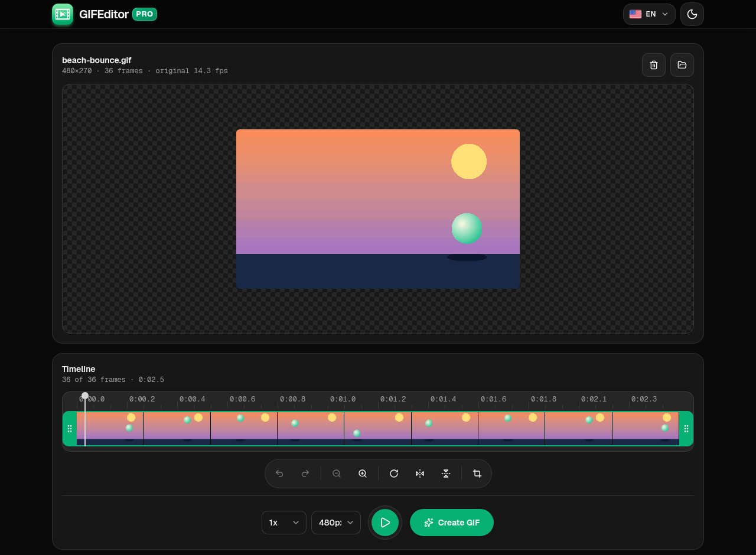
Task: Select the last frame thumbnail in the timeline
Action: click(646, 429)
